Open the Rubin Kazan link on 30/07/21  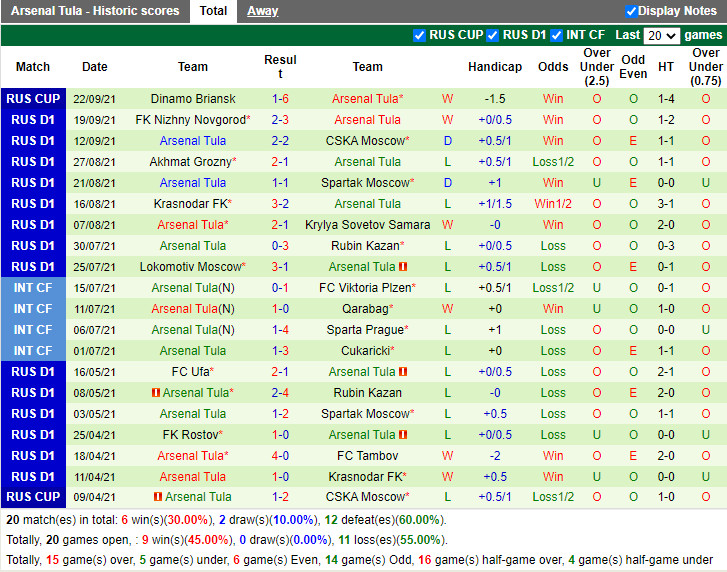coord(367,246)
